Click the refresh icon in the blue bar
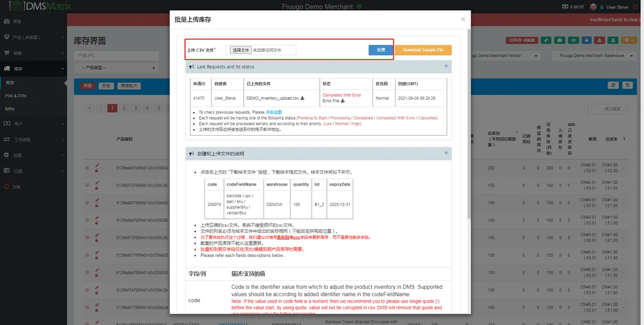The image size is (644, 325). point(614,85)
